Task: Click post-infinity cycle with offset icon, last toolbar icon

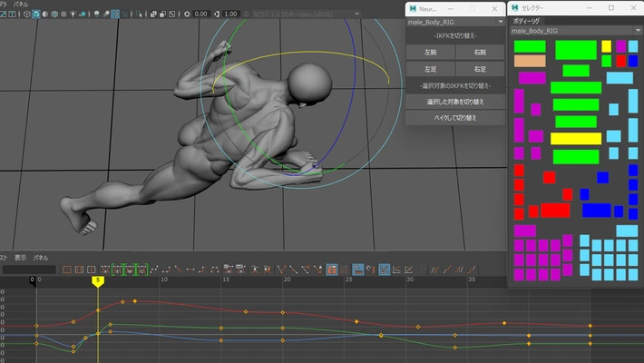Action: (472, 270)
